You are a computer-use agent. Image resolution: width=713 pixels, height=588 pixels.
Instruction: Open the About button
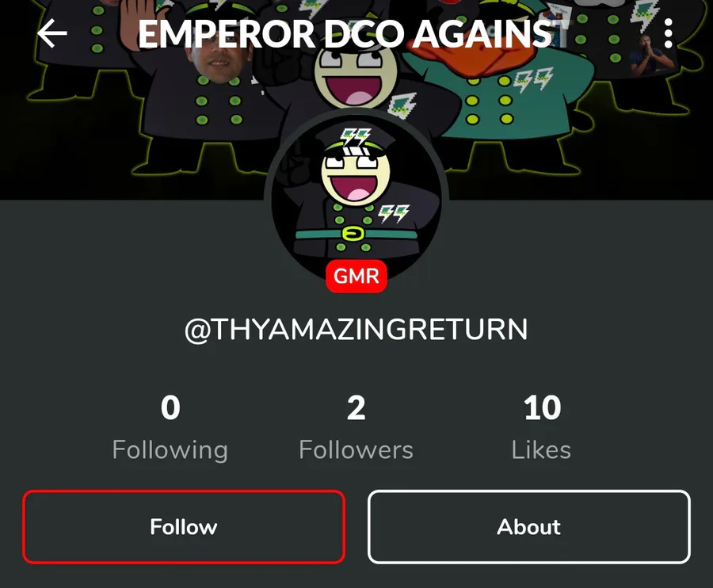click(x=529, y=527)
